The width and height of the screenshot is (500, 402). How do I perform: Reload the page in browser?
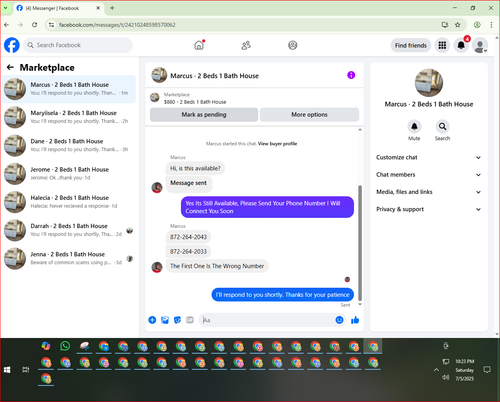pos(34,25)
